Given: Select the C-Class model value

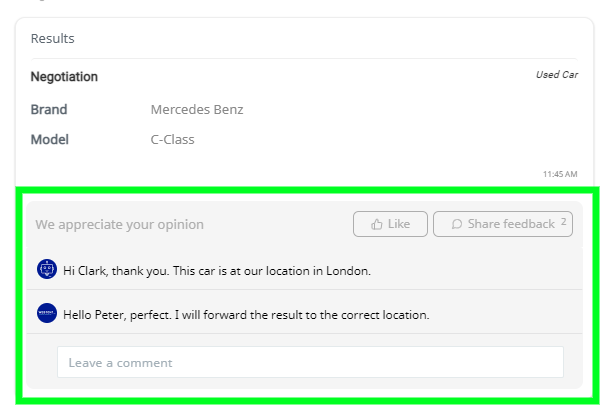Looking at the screenshot, I should [x=172, y=140].
